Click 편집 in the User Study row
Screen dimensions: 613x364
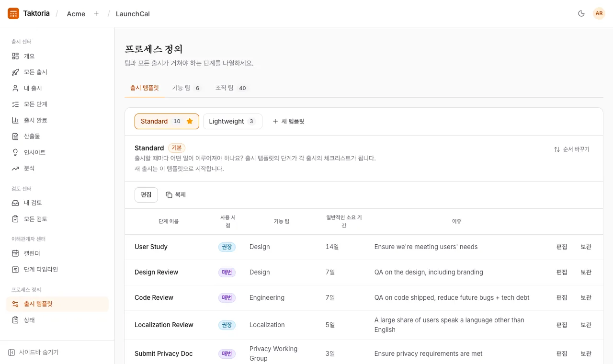(562, 247)
